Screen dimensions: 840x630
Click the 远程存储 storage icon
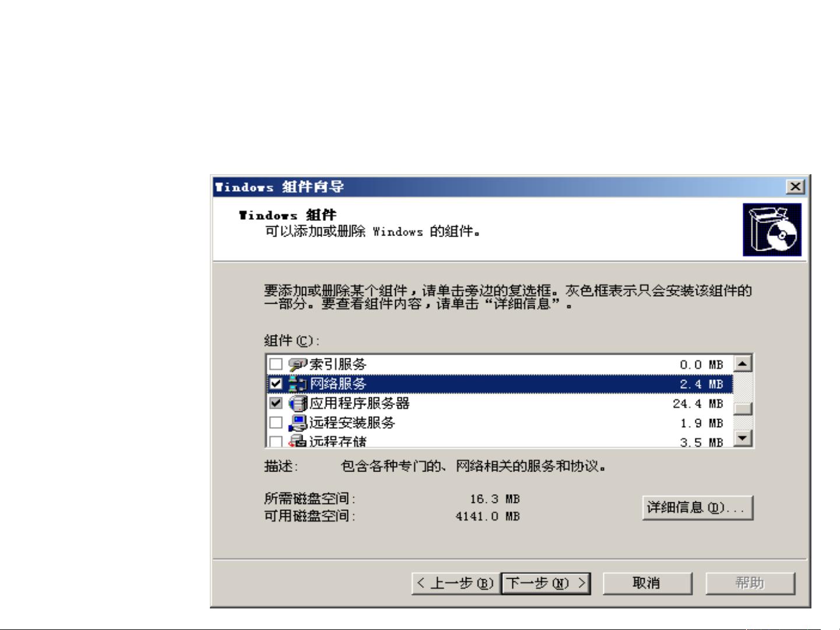coord(297,441)
